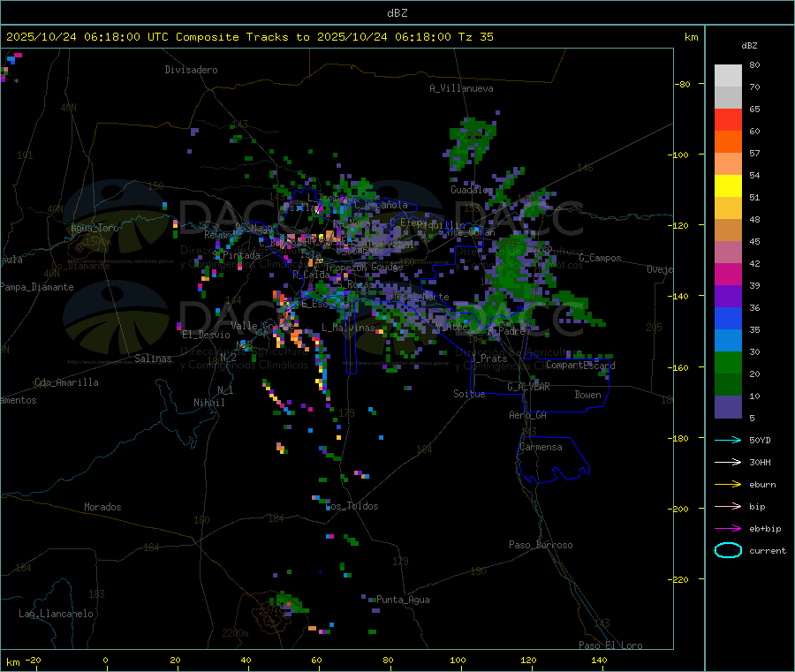Click the Divisadero map label

[191, 70]
